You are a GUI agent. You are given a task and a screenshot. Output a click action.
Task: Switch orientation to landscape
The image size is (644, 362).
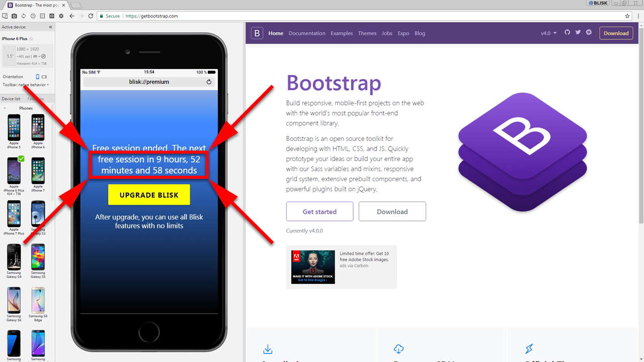44,77
